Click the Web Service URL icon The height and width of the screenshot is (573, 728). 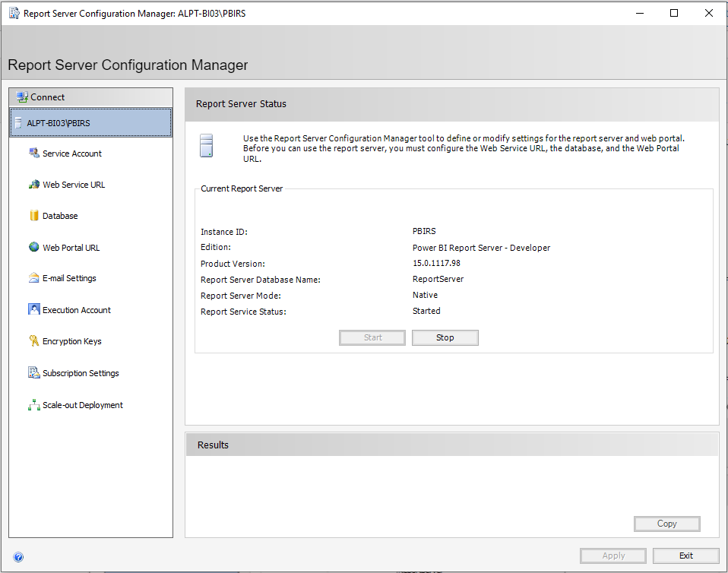pyautogui.click(x=33, y=185)
